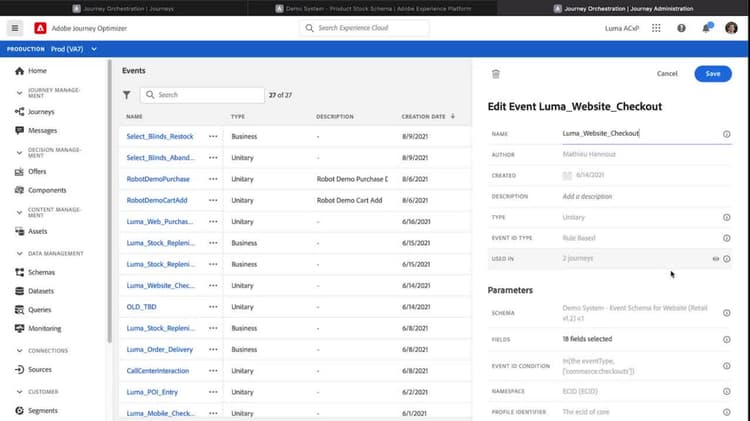Click info icon beside Event ID Condition
The image size is (750, 421).
(727, 366)
